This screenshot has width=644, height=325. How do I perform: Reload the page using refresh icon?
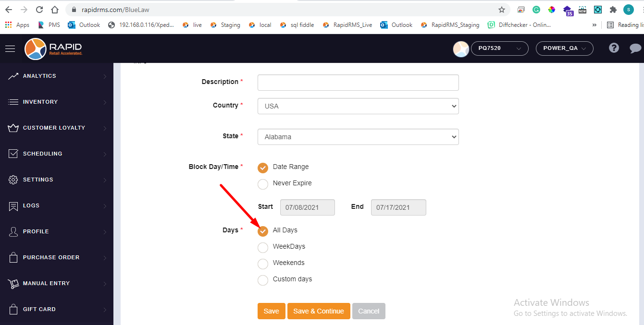39,10
